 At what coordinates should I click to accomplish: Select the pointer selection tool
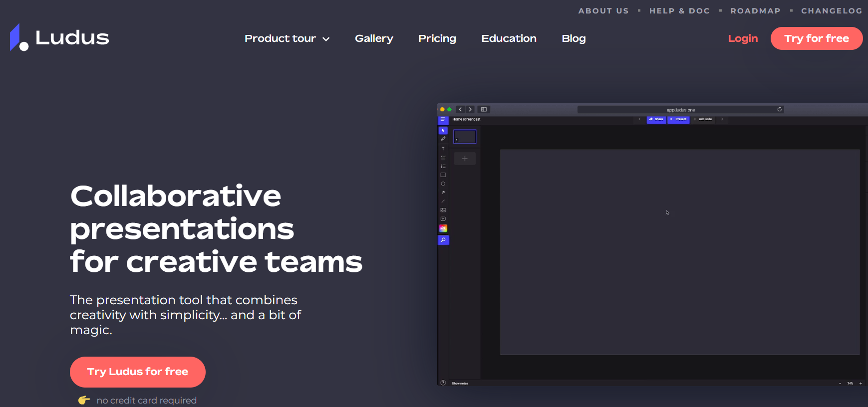443,130
